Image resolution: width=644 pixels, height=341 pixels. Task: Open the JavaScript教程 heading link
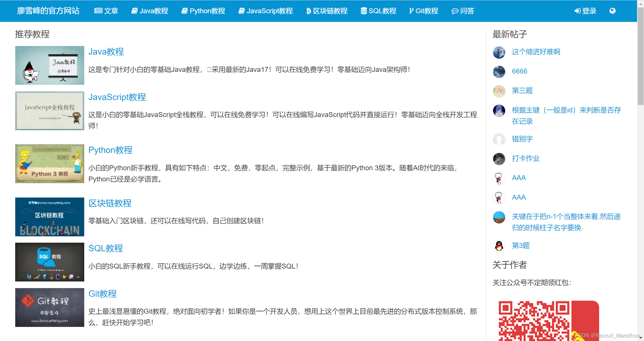(x=117, y=97)
